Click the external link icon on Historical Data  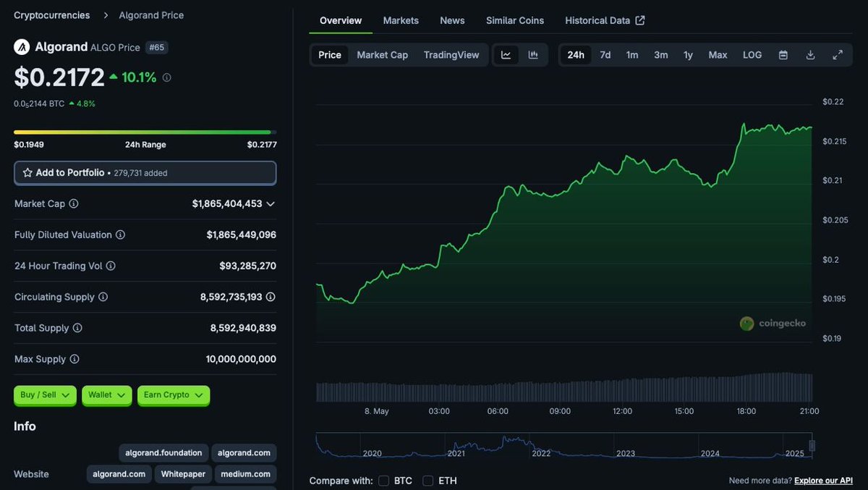click(x=640, y=20)
